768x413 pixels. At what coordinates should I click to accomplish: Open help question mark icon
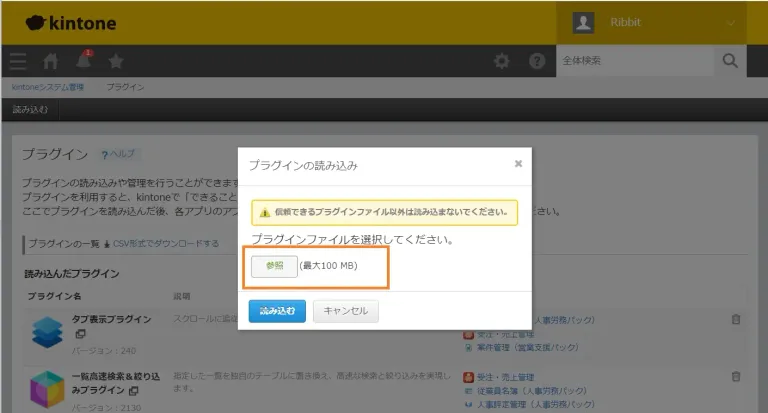(x=537, y=61)
